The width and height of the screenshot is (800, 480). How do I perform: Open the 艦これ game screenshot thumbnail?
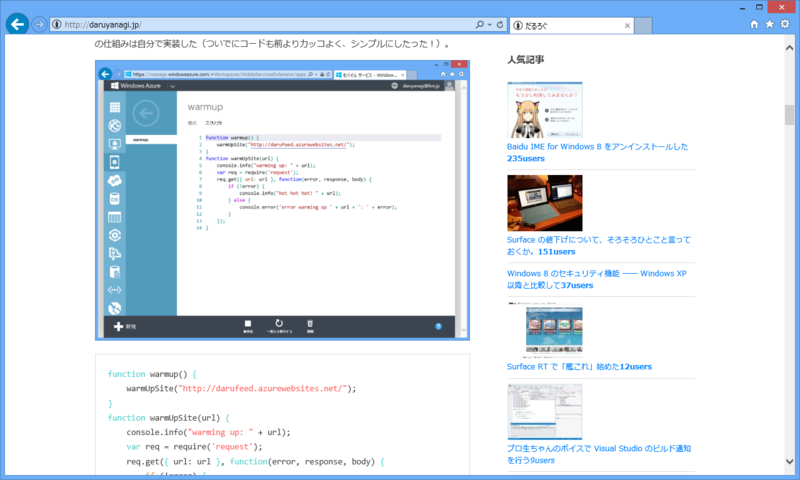pos(544,330)
